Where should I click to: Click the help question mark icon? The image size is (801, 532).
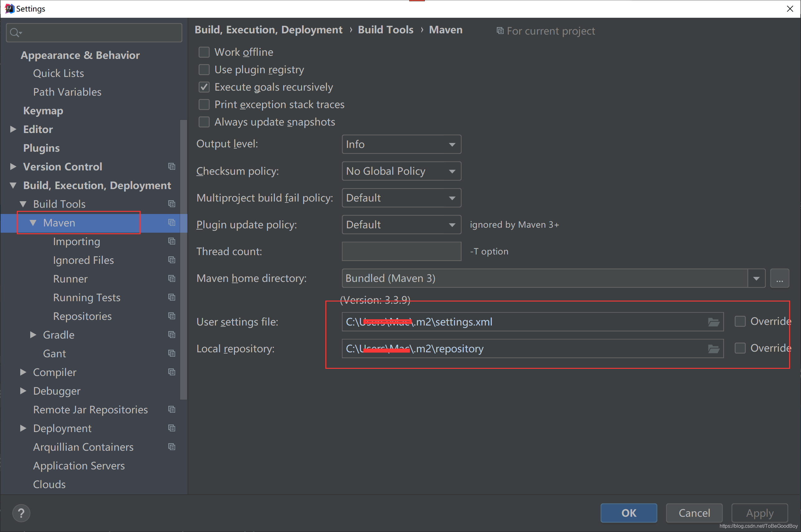pyautogui.click(x=21, y=513)
